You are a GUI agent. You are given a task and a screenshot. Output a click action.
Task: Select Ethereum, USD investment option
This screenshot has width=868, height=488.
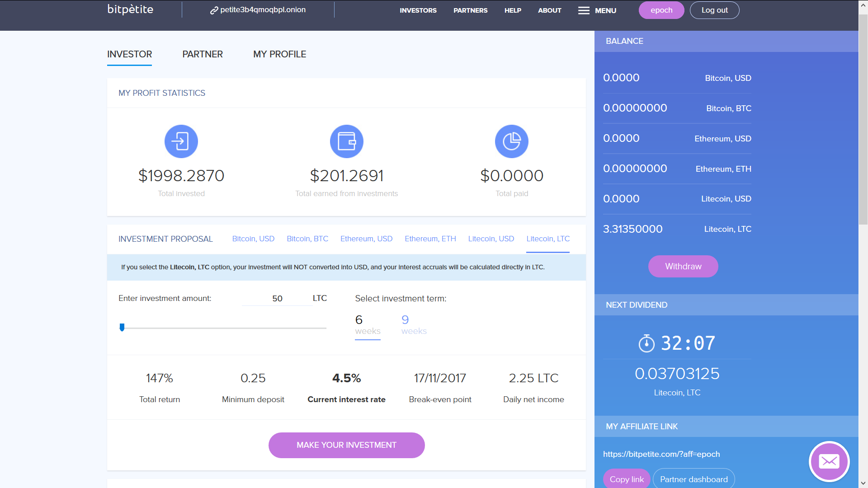click(x=366, y=239)
